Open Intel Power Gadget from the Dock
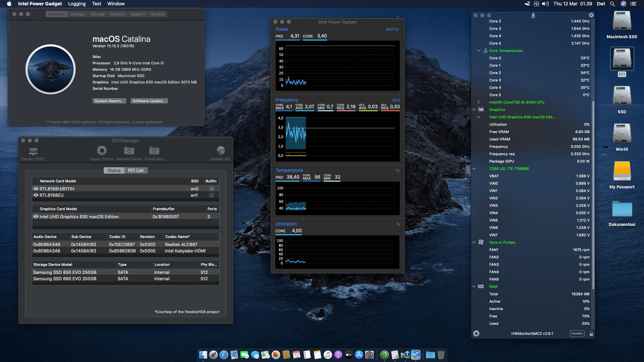The height and width of the screenshot is (362, 644). 416,355
